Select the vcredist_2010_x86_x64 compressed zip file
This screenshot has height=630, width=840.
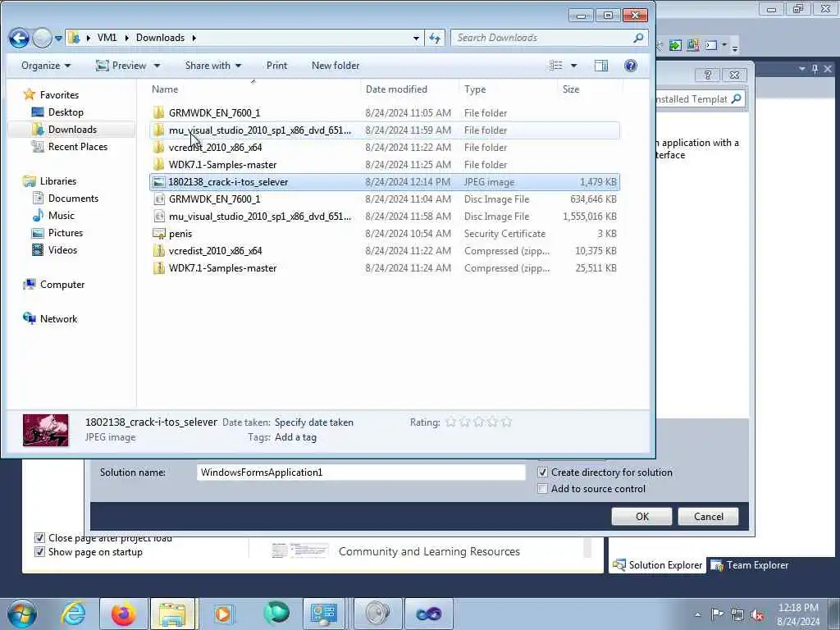pos(385,251)
